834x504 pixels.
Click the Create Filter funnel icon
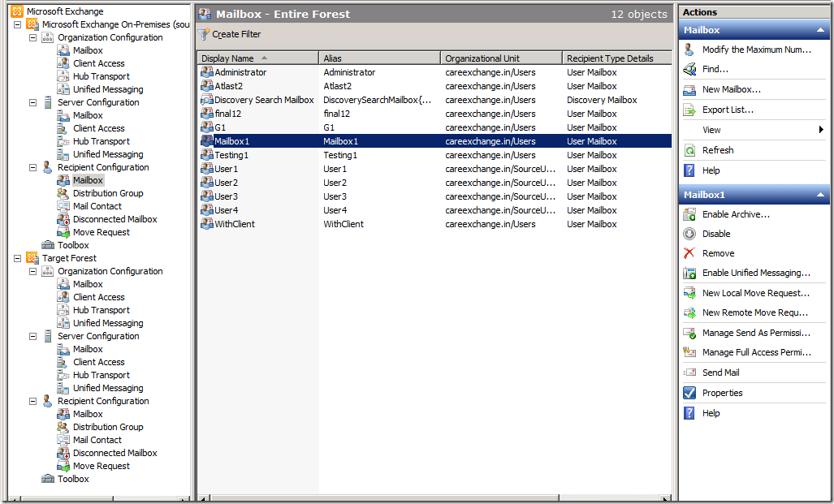point(204,35)
